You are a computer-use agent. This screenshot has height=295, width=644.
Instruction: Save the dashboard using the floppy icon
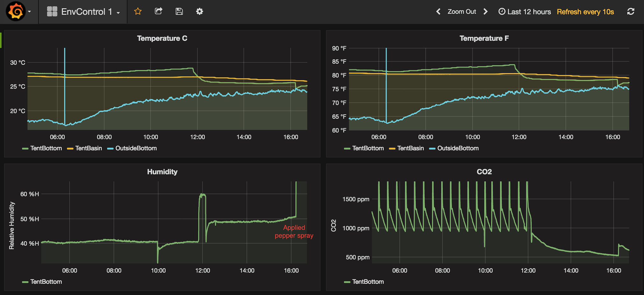click(x=179, y=11)
